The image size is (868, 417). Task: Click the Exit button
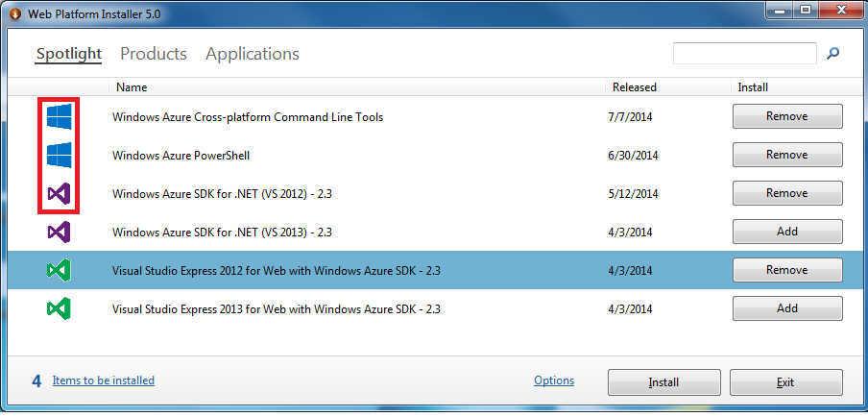pos(786,382)
